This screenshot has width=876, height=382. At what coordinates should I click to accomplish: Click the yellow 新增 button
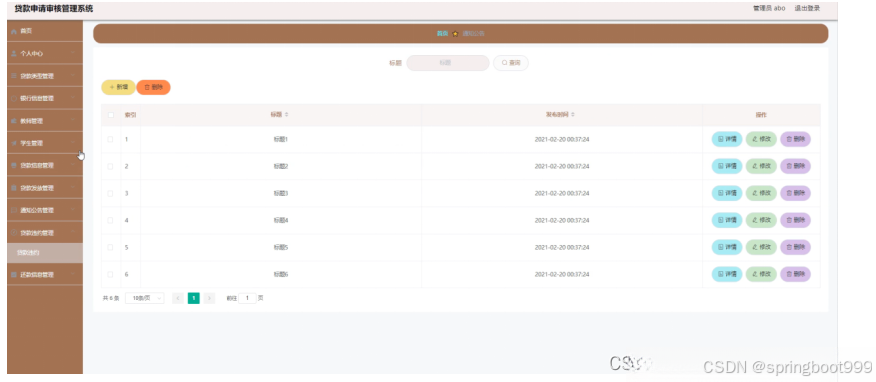(x=118, y=87)
